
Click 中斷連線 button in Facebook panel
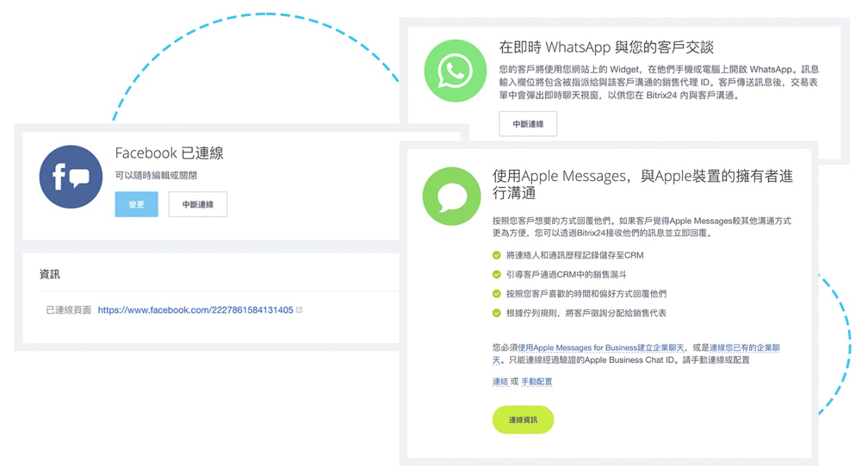tap(198, 204)
